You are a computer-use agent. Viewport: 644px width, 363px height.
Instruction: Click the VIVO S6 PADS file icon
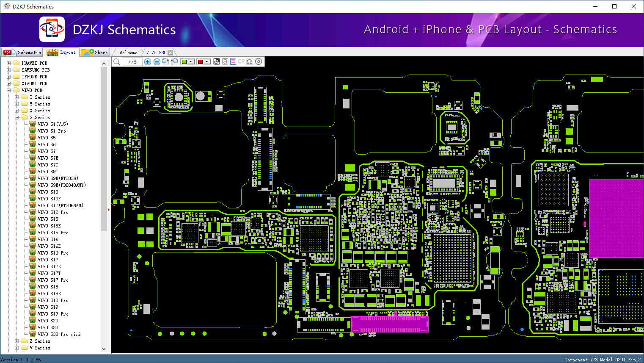click(33, 144)
